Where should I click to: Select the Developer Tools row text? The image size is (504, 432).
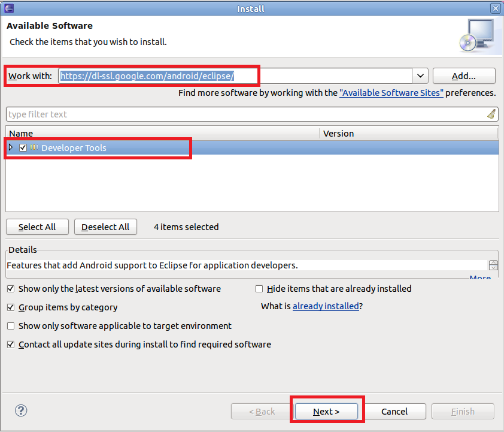(74, 147)
